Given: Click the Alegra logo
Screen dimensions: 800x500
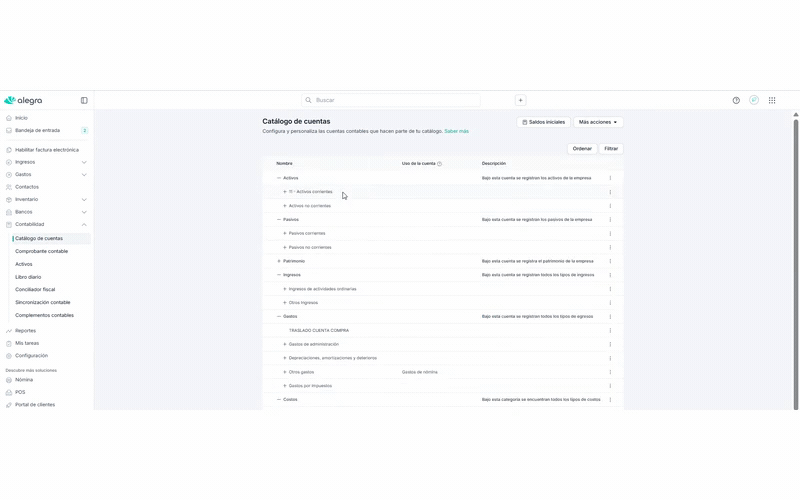Looking at the screenshot, I should (23, 100).
